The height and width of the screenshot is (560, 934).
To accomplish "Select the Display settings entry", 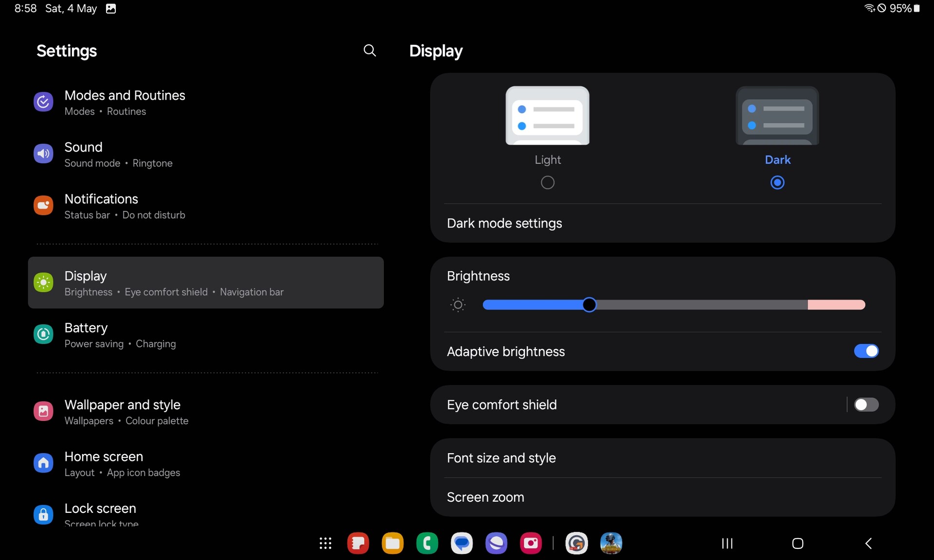I will pyautogui.click(x=206, y=282).
